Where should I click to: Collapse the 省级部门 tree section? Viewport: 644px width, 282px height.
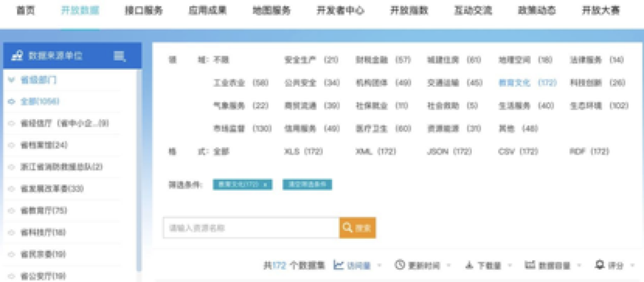(12, 80)
